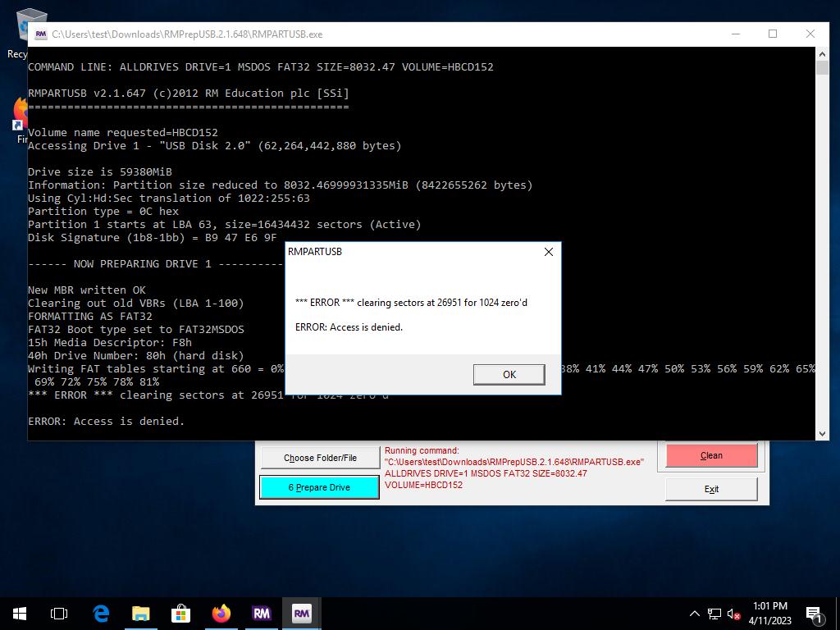Open the Windows Start menu
The image size is (840, 630).
tap(20, 613)
